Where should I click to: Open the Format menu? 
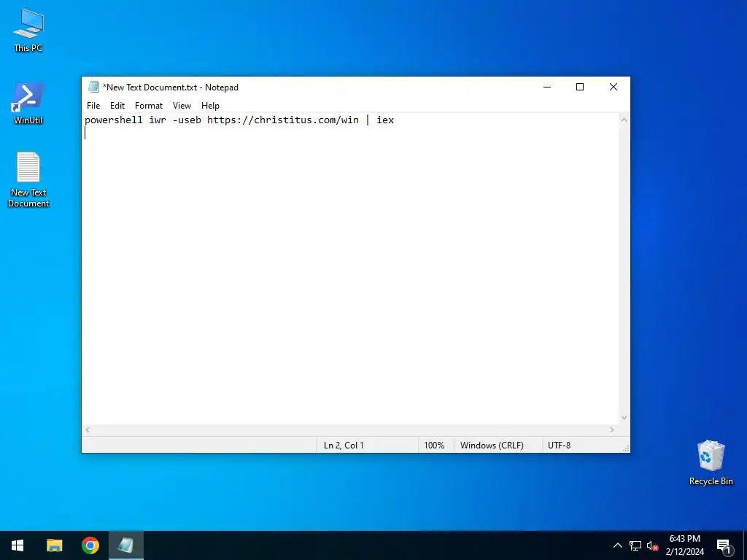pos(149,106)
